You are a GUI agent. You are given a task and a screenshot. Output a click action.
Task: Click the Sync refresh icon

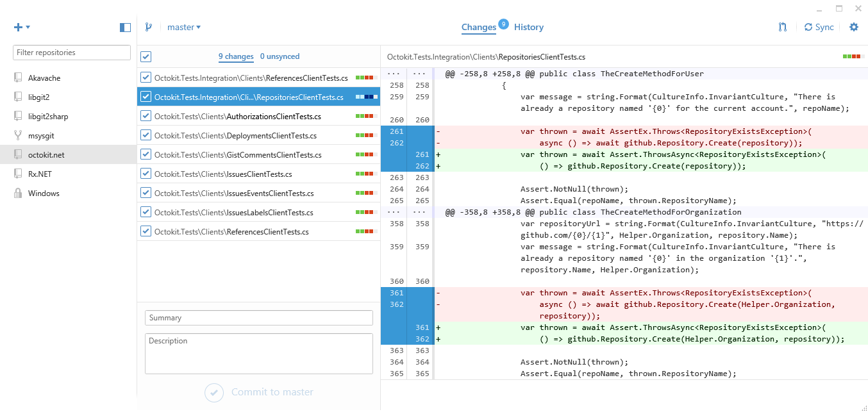(x=807, y=27)
